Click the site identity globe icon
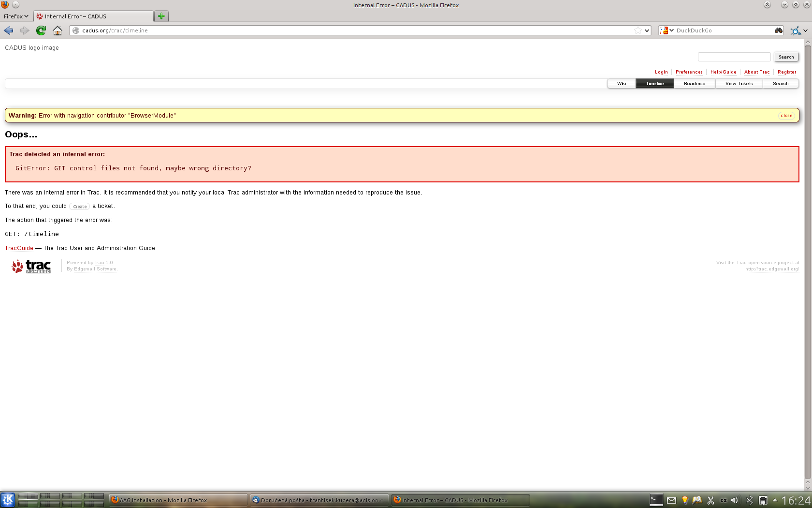The width and height of the screenshot is (812, 508). point(76,30)
